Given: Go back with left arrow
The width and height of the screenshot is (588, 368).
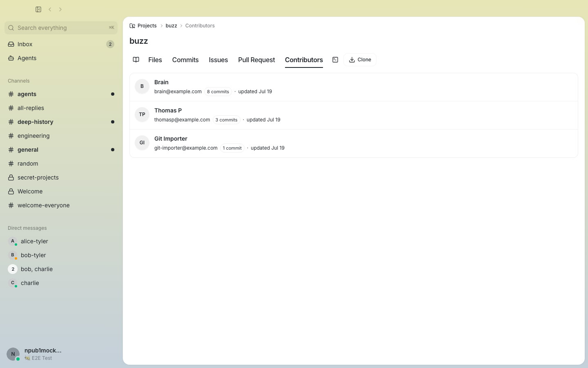Looking at the screenshot, I should pyautogui.click(x=50, y=9).
